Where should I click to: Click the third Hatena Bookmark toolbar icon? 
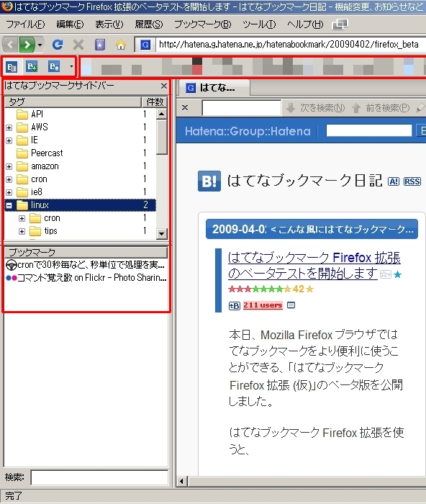54,67
